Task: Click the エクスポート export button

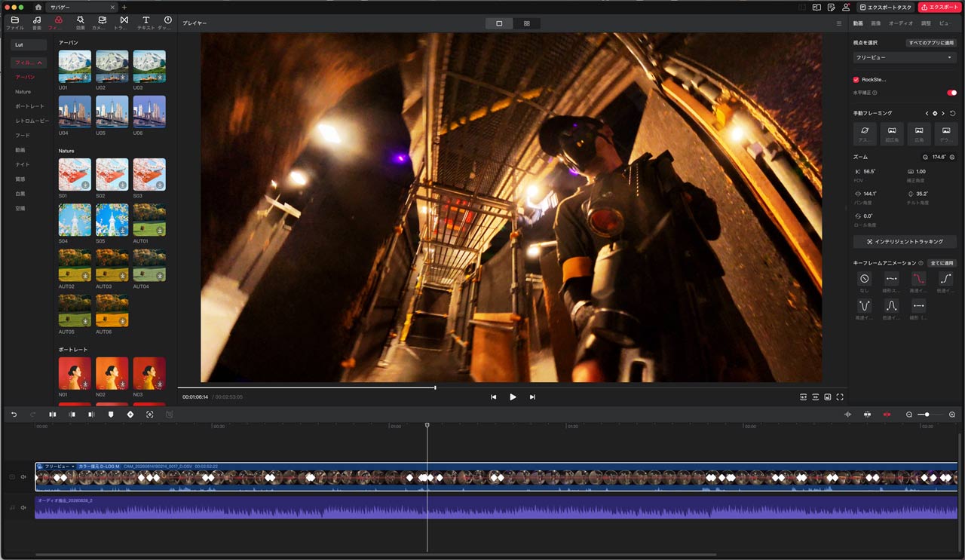Action: point(939,7)
